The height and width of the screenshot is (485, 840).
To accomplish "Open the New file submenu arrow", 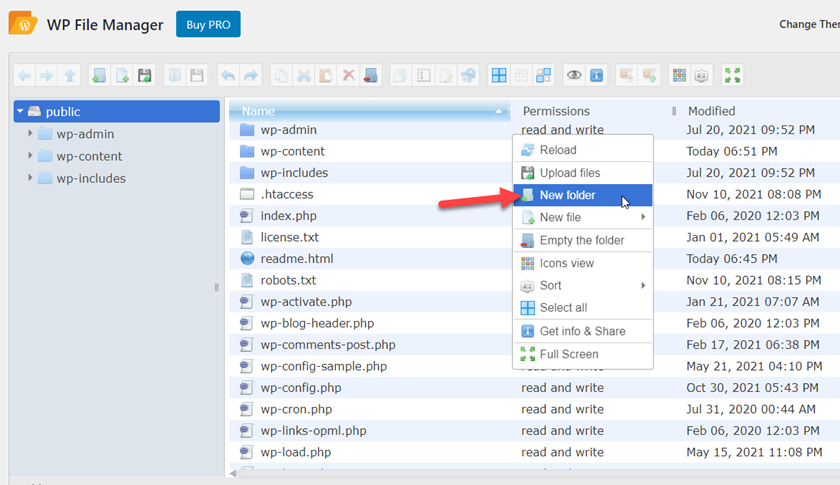I will pos(643,217).
